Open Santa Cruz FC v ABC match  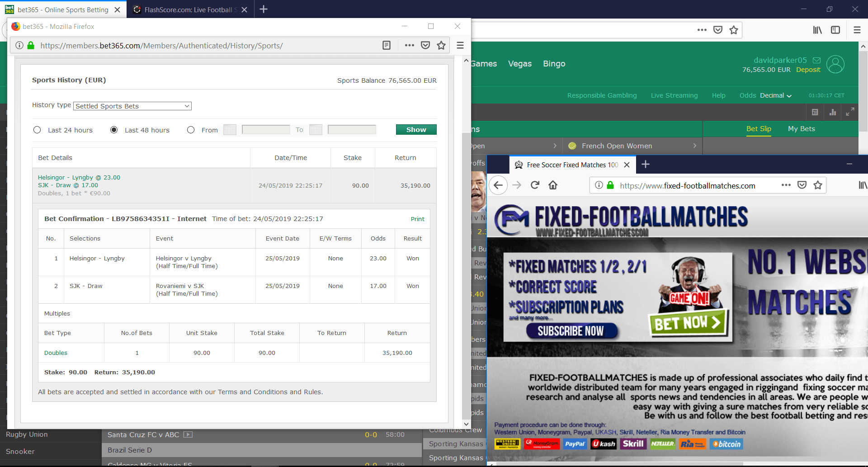(x=143, y=434)
